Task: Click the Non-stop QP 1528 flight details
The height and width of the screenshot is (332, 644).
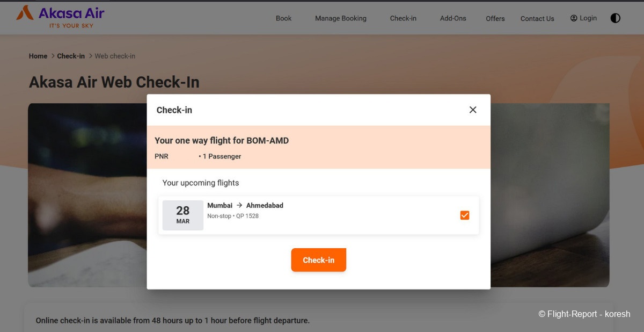Action: [233, 216]
